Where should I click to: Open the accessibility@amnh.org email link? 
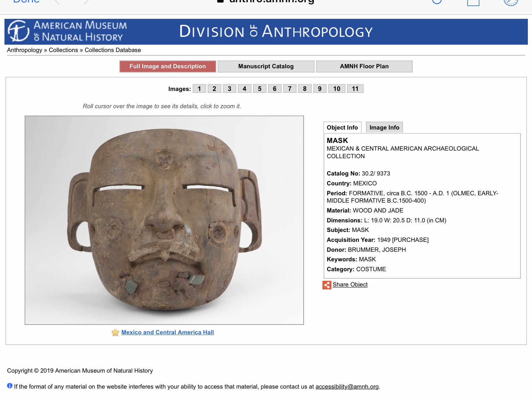click(347, 387)
